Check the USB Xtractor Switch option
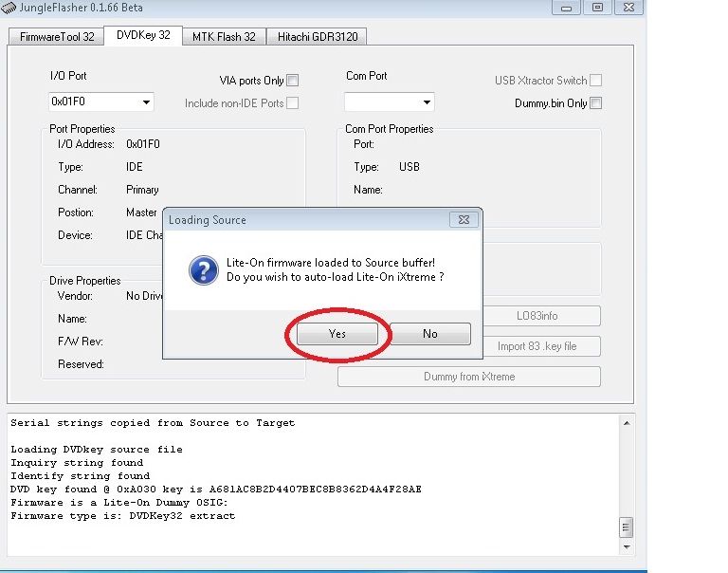This screenshot has height=573, width=728. [x=595, y=81]
